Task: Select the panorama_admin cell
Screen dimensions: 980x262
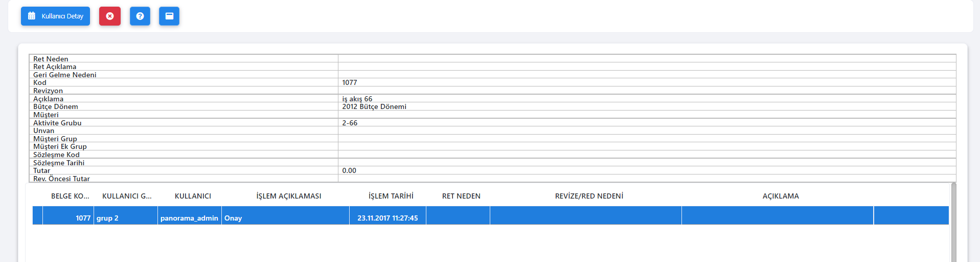Action: [190, 215]
